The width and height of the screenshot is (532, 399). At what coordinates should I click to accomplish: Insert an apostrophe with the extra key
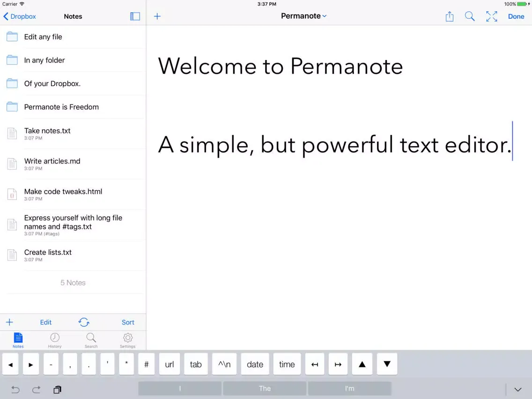[x=108, y=364]
